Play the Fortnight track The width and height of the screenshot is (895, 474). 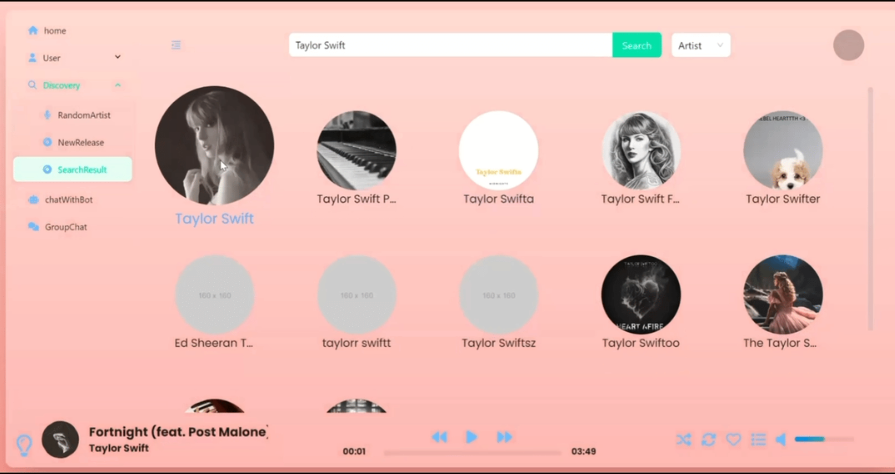tap(471, 437)
